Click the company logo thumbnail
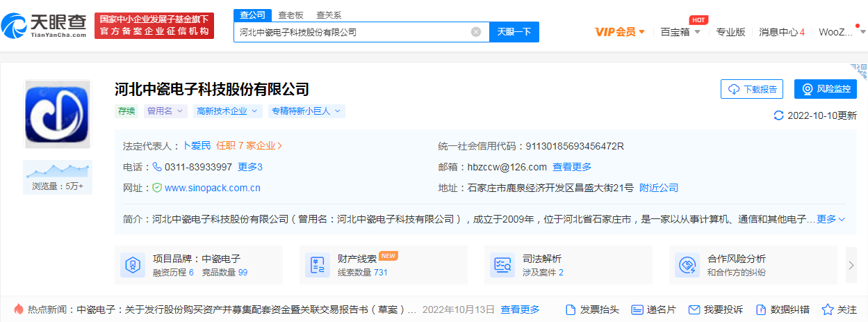The image size is (868, 322). click(x=58, y=114)
